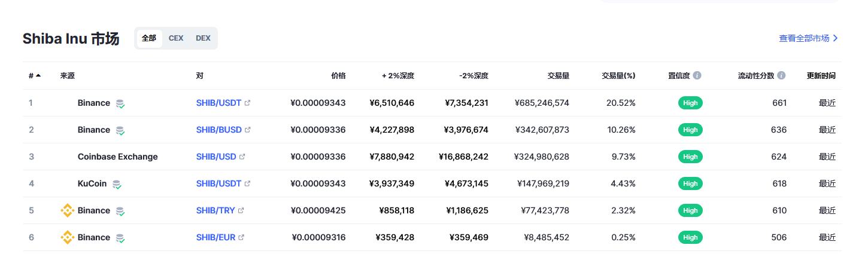
Task: Switch market filter to CEX
Action: pyautogui.click(x=176, y=38)
